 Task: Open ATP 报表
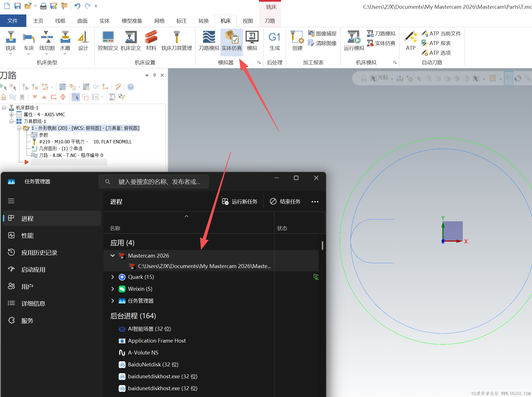coord(436,43)
